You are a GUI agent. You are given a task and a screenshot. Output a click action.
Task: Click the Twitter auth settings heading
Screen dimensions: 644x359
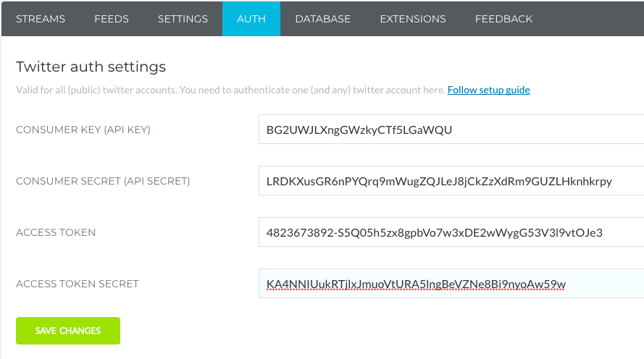(91, 67)
